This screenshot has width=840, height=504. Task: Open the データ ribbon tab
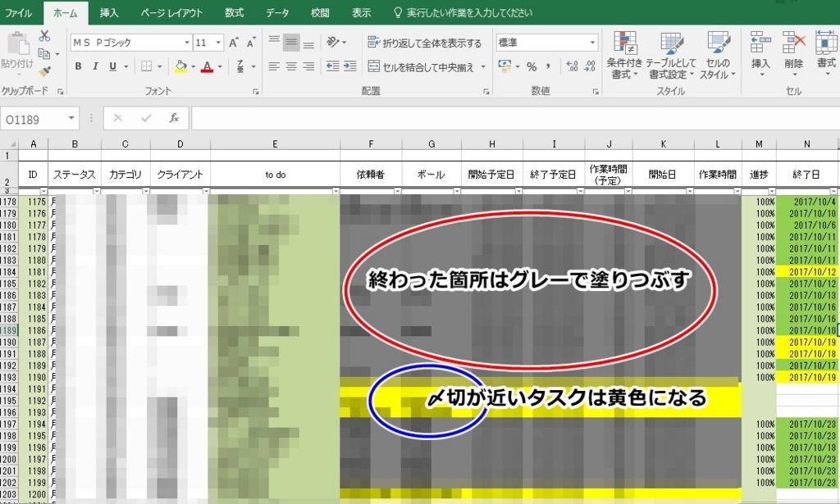[x=276, y=13]
